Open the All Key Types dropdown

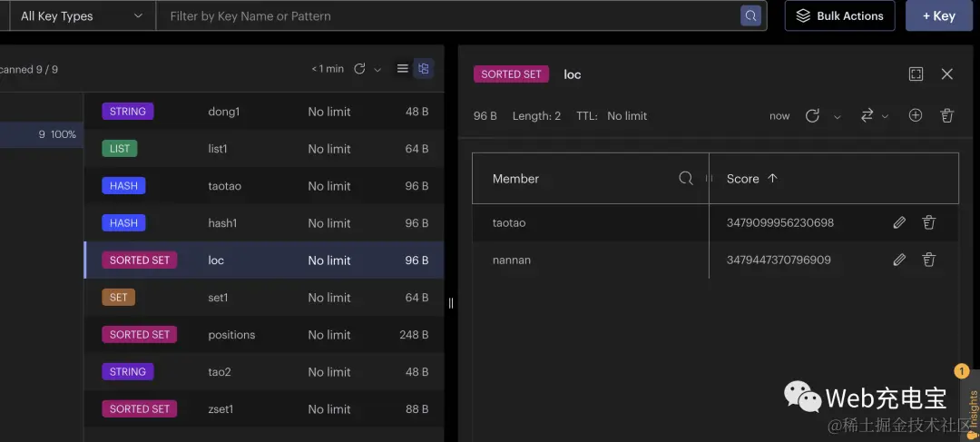[x=82, y=15]
